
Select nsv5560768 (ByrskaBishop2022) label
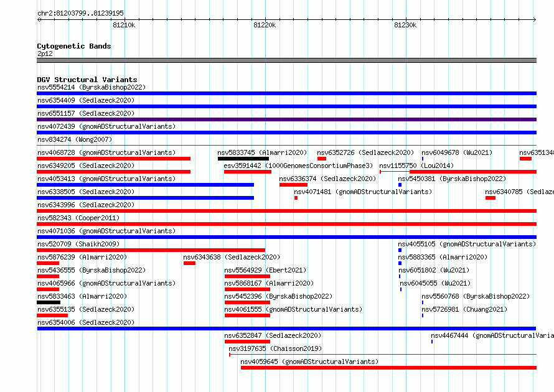pos(476,296)
